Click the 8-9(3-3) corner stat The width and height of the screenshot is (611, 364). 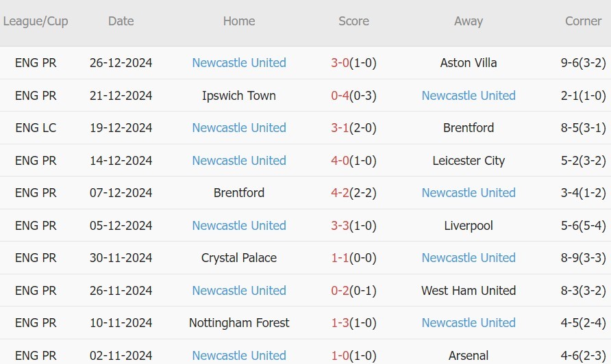point(583,258)
